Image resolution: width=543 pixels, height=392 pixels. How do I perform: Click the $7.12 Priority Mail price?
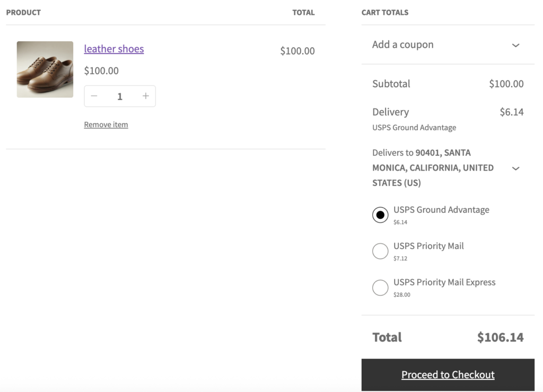[400, 259]
